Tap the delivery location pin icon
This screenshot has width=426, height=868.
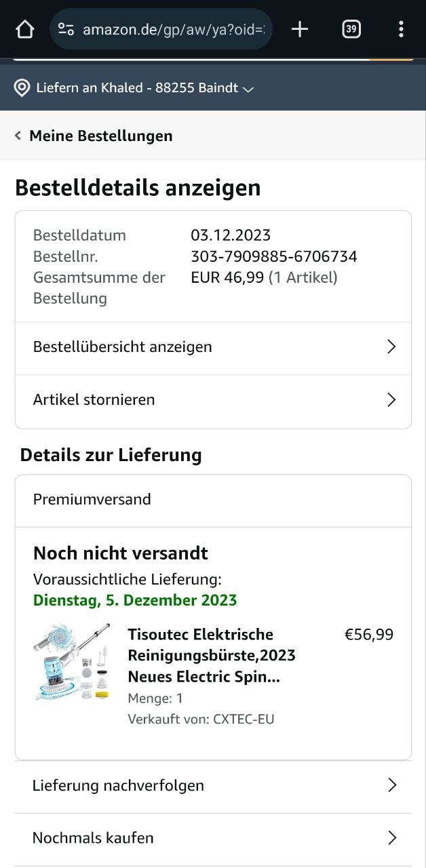point(22,87)
